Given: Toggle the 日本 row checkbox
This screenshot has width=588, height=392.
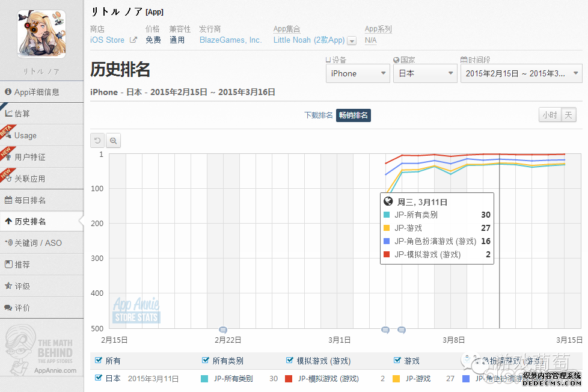Looking at the screenshot, I should (98, 378).
